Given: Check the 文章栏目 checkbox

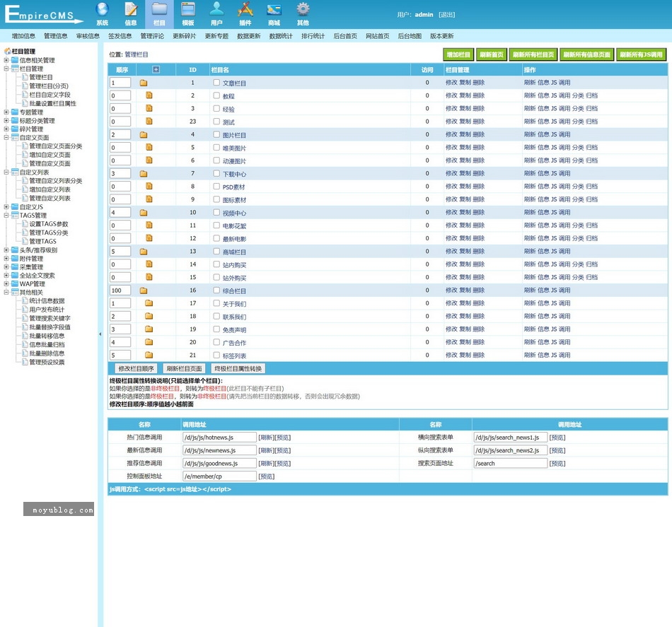Looking at the screenshot, I should (x=216, y=82).
